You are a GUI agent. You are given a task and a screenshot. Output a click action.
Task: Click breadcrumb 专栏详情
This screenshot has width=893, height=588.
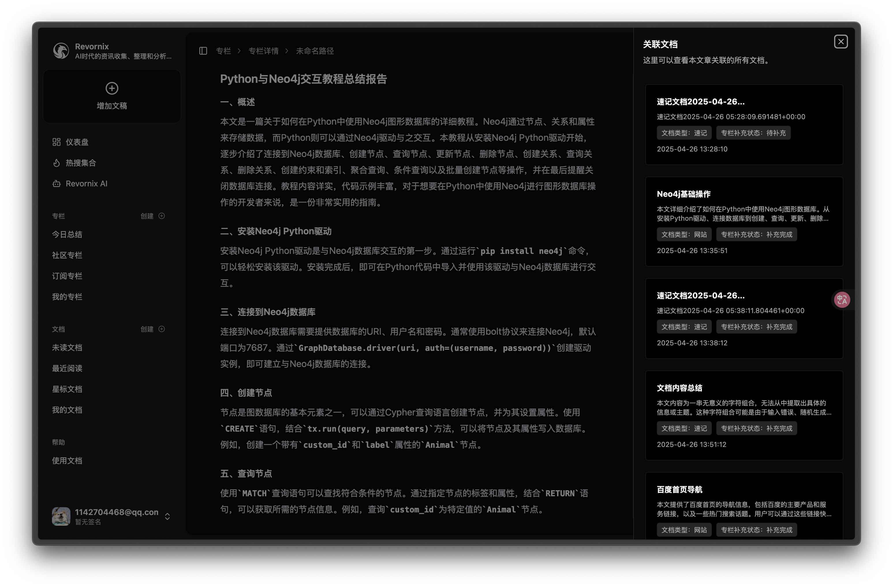click(264, 51)
